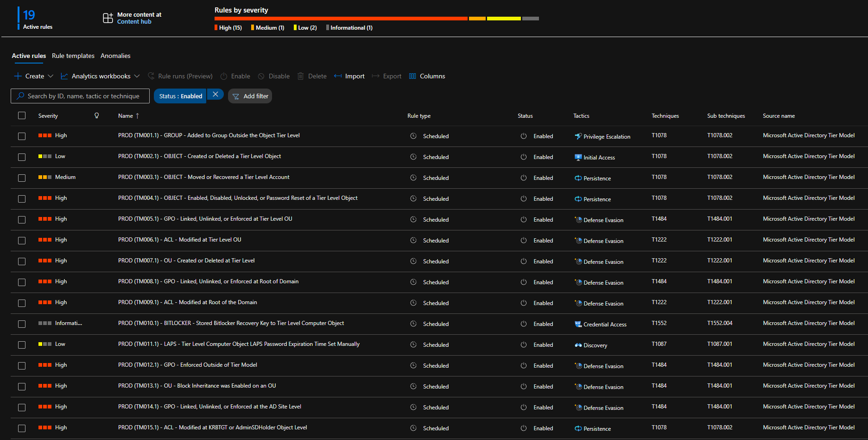Click the Informational severity bars for TM010.1
The height and width of the screenshot is (440, 868).
click(x=45, y=323)
